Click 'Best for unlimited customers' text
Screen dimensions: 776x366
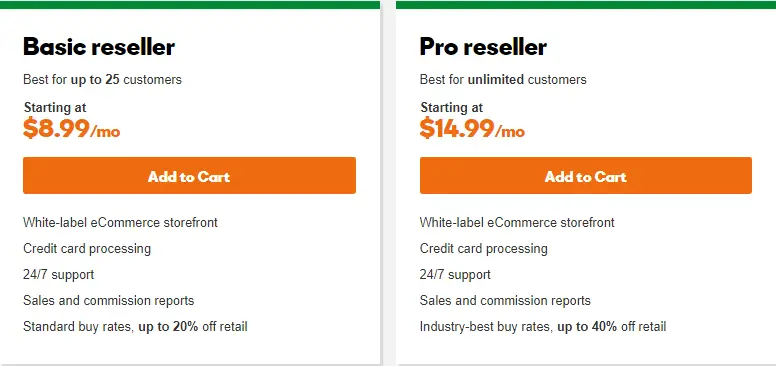point(503,80)
